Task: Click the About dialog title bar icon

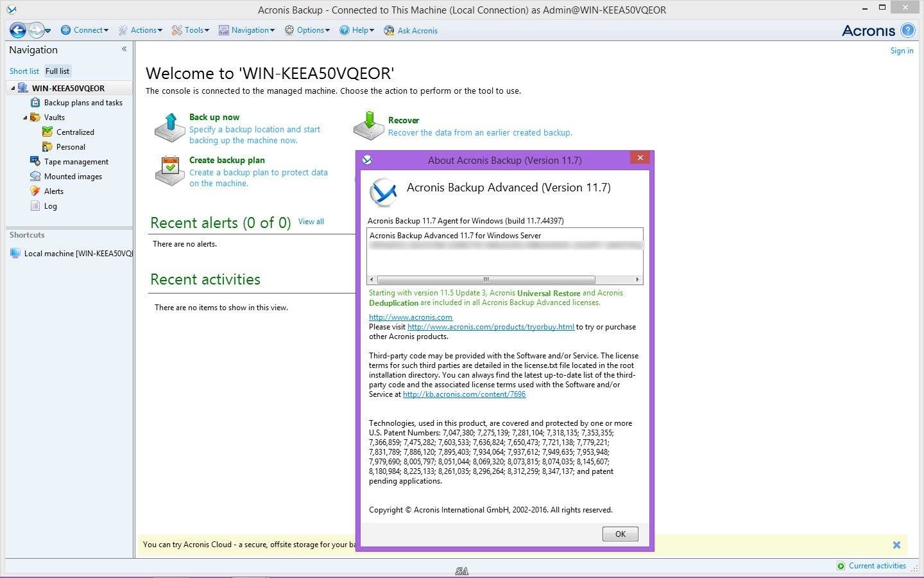Action: point(367,160)
